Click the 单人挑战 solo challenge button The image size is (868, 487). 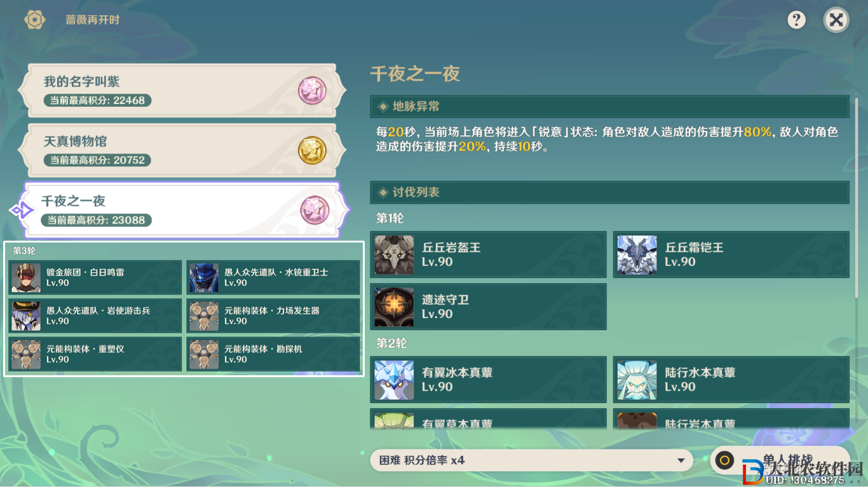780,460
